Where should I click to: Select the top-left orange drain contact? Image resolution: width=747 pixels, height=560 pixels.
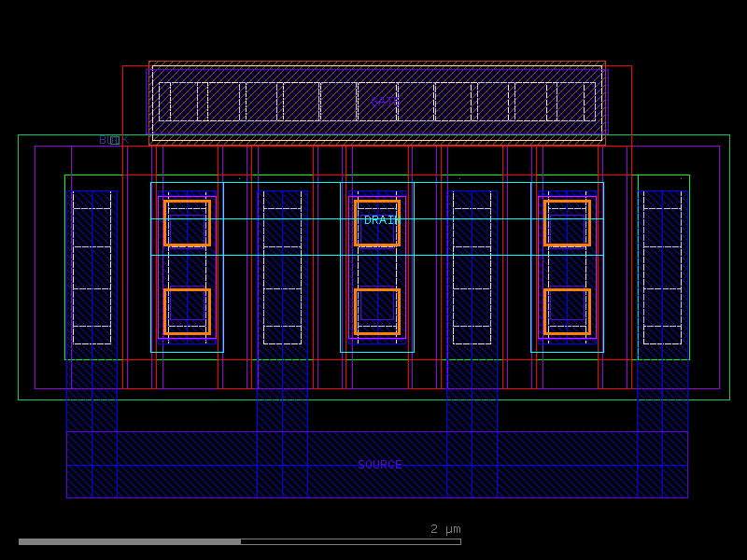(x=189, y=222)
